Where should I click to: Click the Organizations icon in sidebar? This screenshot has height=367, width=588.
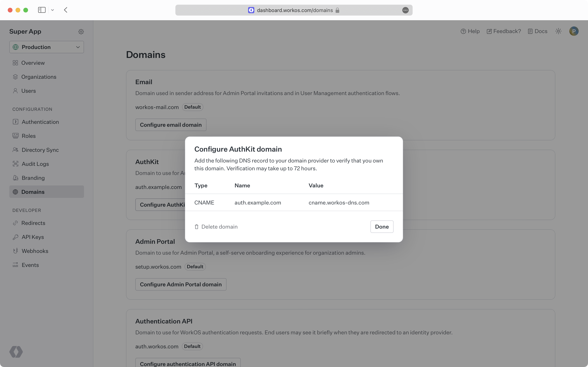(x=15, y=77)
